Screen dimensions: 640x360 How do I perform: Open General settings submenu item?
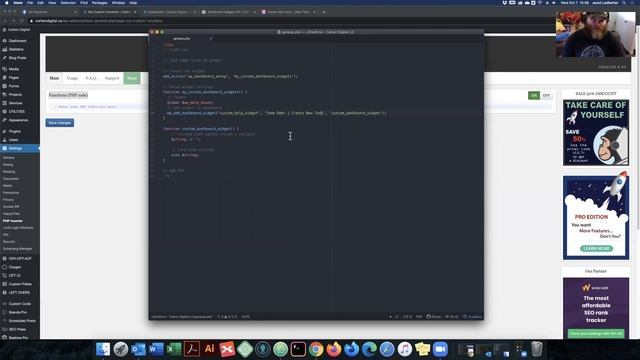[9, 158]
